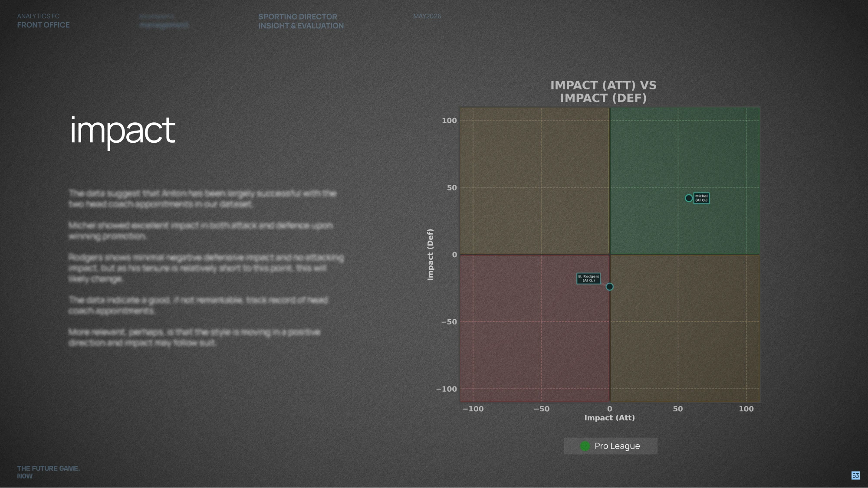Click the Impact (Def) y-axis label
Image resolution: width=868 pixels, height=488 pixels.
pos(430,255)
